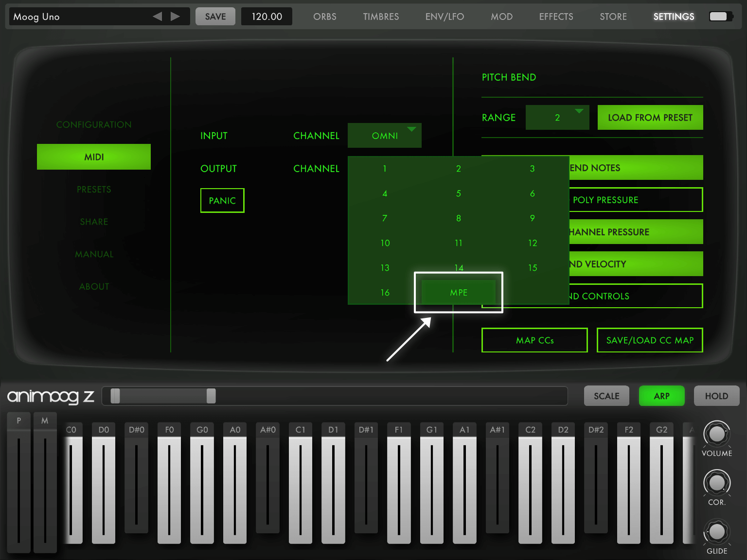Open the pitch bend RANGE dropdown

[557, 118]
